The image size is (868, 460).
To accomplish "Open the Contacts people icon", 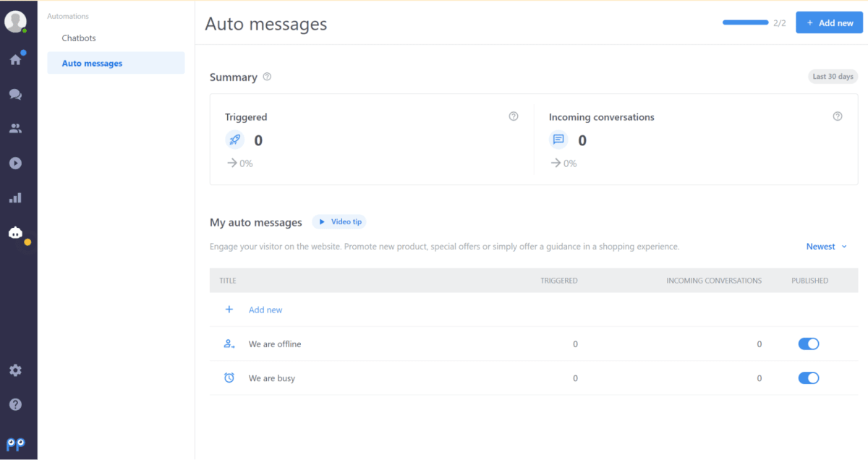I will click(x=15, y=129).
